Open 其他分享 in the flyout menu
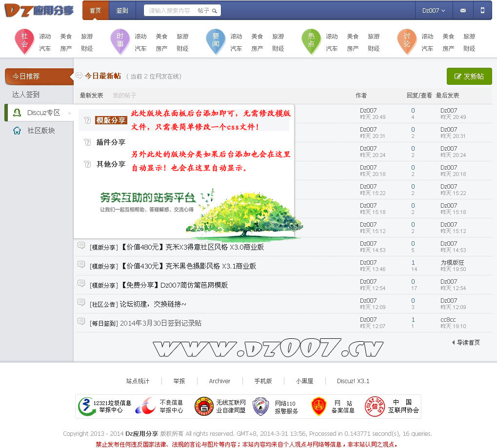 [x=111, y=164]
